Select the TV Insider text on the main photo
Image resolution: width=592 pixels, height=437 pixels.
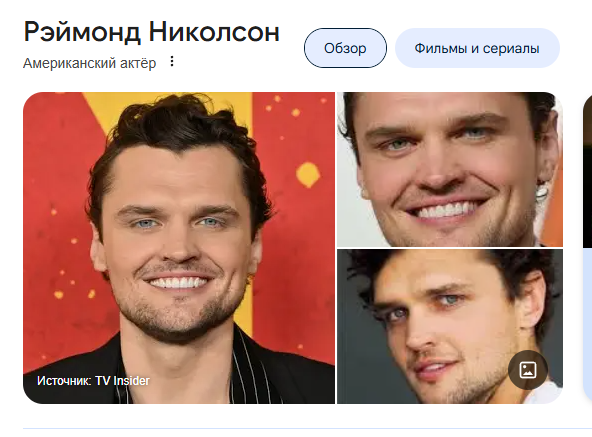tap(122, 381)
